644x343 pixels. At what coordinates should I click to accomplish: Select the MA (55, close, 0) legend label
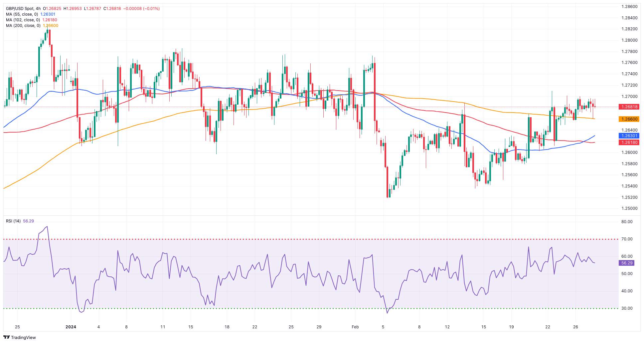click(x=22, y=14)
